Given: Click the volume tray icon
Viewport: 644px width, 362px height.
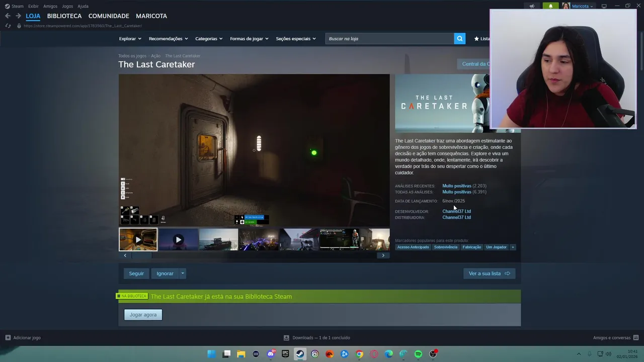Looking at the screenshot, I should [x=608, y=354].
